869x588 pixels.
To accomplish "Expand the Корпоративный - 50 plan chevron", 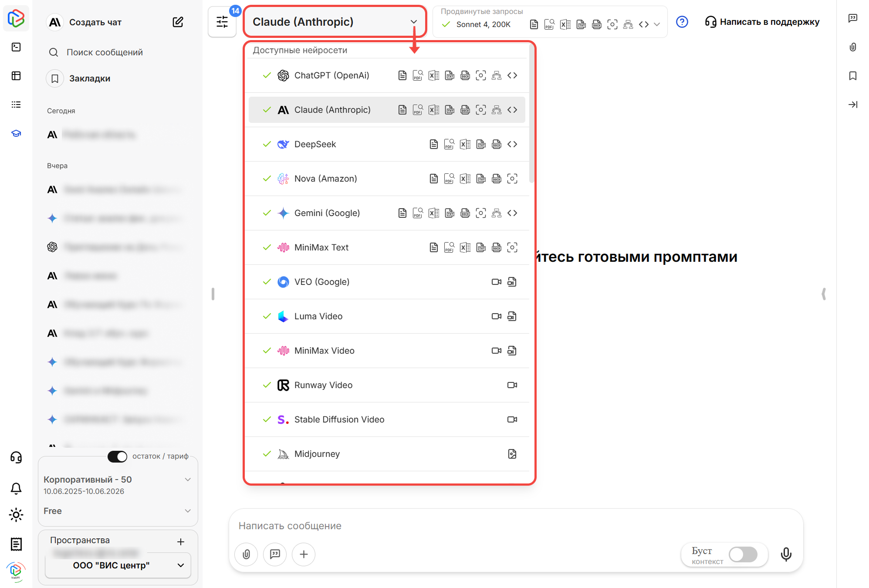I will pos(188,480).
